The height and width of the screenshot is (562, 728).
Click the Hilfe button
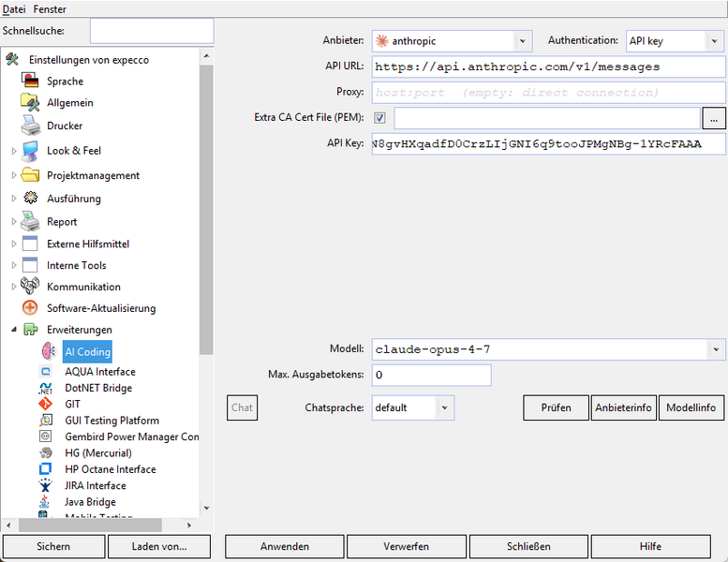click(650, 546)
